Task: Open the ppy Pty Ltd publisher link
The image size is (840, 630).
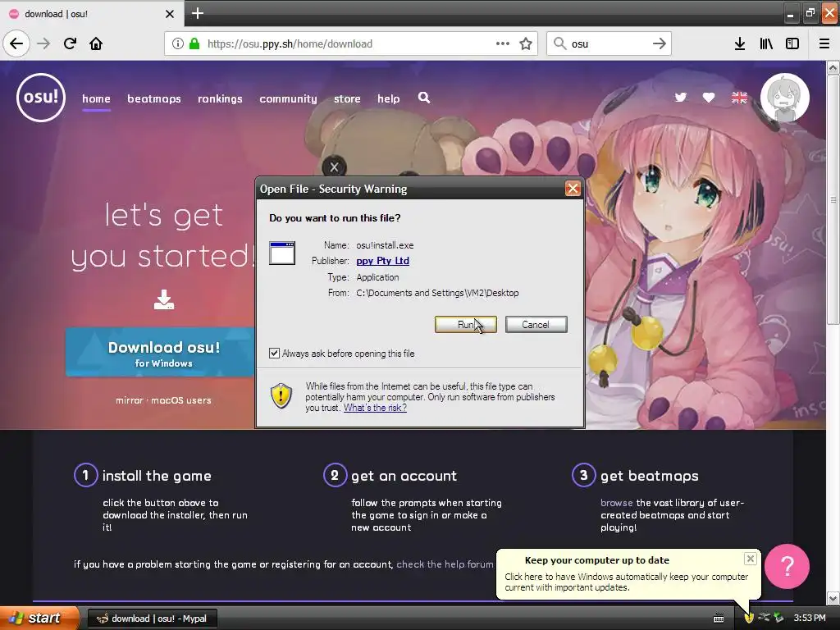Action: click(x=382, y=261)
